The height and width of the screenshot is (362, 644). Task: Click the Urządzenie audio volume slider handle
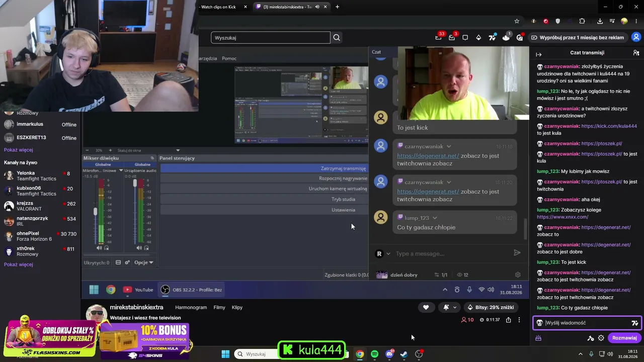[135, 183]
